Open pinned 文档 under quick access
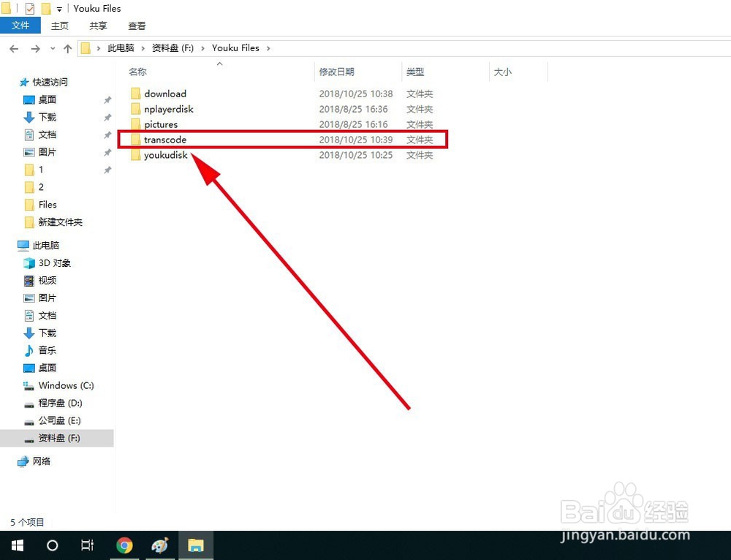Image resolution: width=731 pixels, height=560 pixels. click(47, 135)
